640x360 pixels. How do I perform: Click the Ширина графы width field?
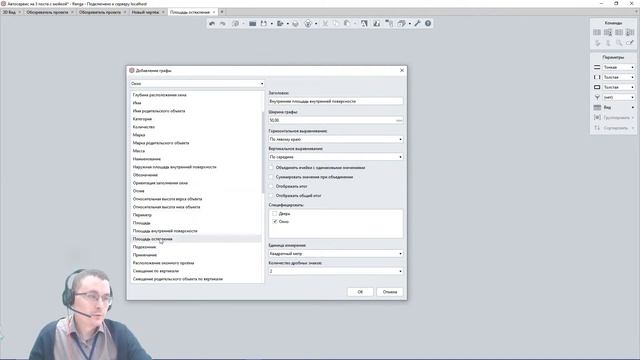(x=336, y=120)
